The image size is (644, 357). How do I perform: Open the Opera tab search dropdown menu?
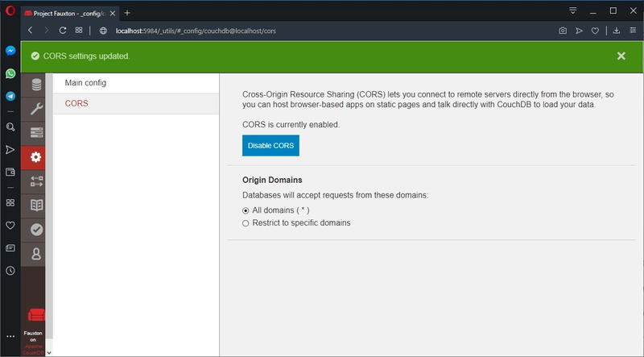[573, 11]
